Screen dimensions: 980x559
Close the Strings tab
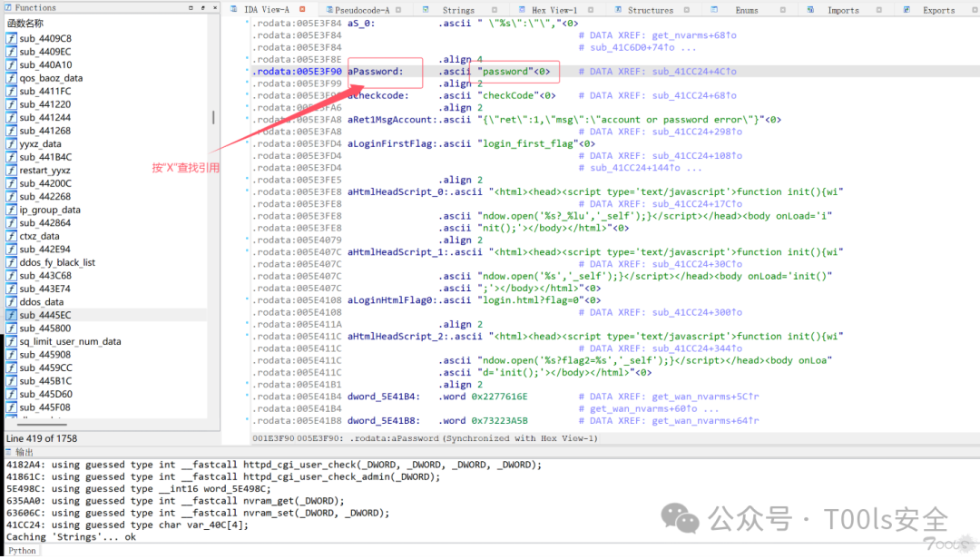point(495,10)
